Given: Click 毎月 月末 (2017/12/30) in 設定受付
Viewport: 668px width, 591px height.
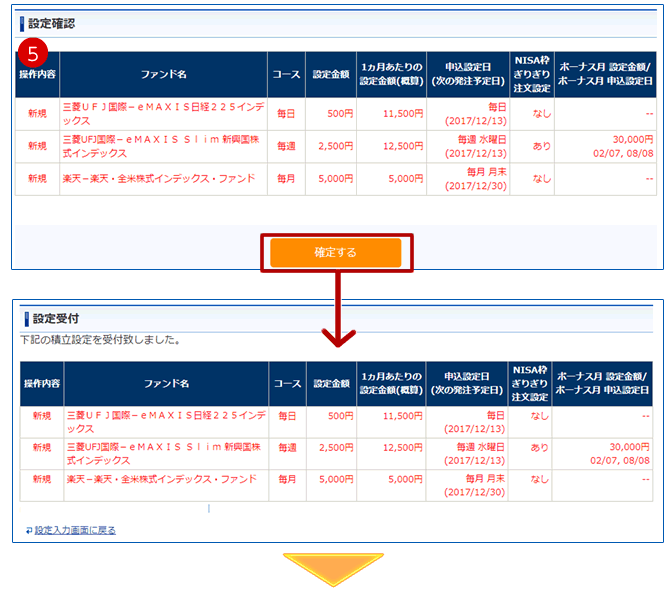Looking at the screenshot, I should 474,485.
